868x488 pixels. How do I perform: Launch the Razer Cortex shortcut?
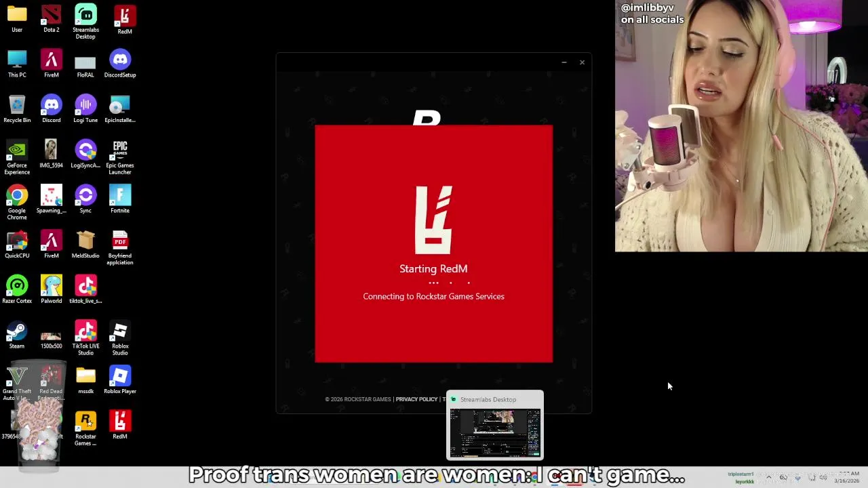click(x=17, y=289)
